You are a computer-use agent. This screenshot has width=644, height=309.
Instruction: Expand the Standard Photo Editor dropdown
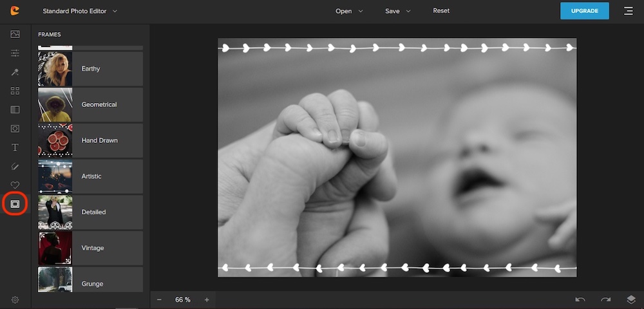coord(80,11)
